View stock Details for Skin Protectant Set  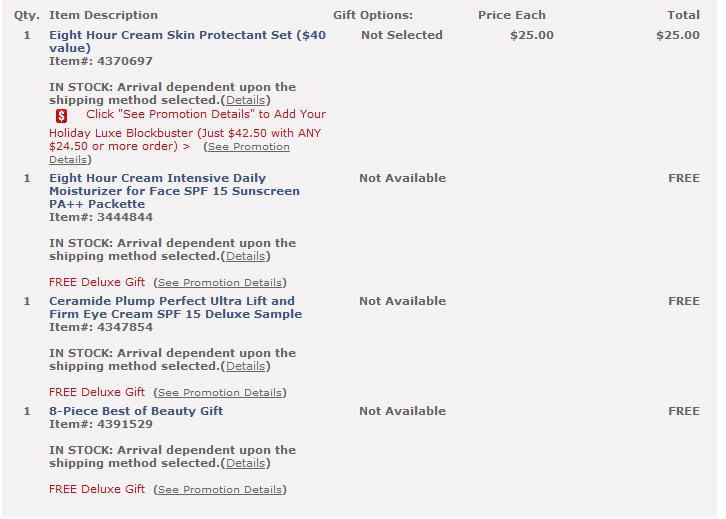click(245, 100)
